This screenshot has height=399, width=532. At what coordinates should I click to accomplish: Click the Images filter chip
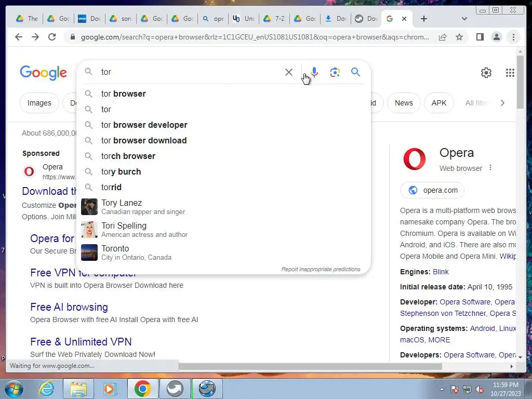tap(39, 103)
